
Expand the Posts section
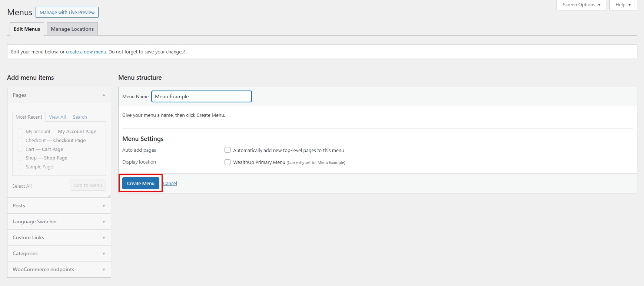pyautogui.click(x=104, y=206)
